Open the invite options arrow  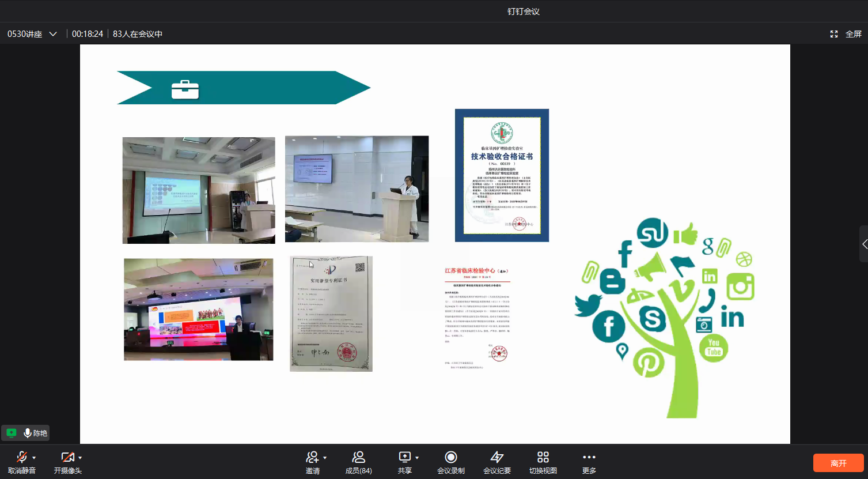click(x=325, y=458)
